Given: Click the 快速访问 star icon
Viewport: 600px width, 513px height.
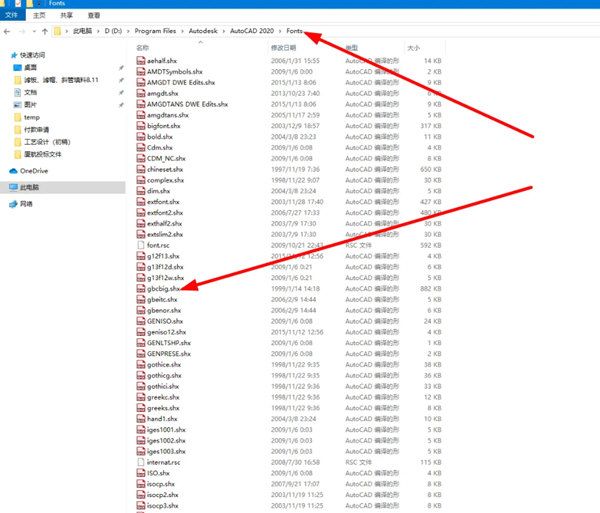Looking at the screenshot, I should (x=14, y=55).
